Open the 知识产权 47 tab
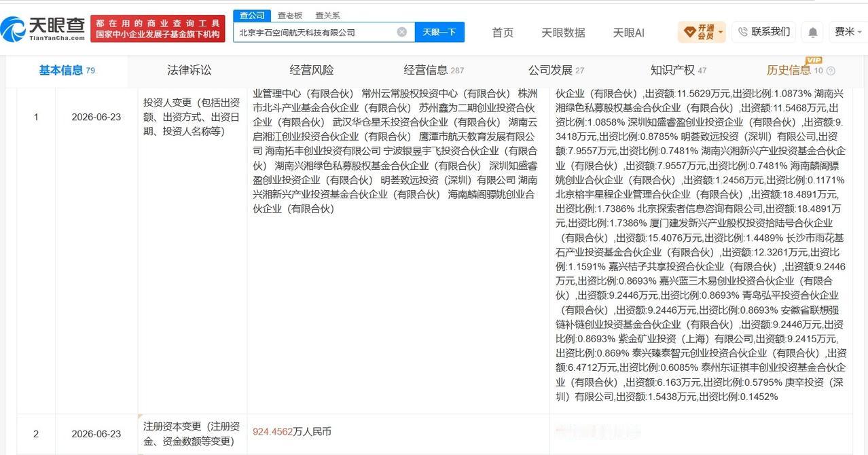 [679, 70]
